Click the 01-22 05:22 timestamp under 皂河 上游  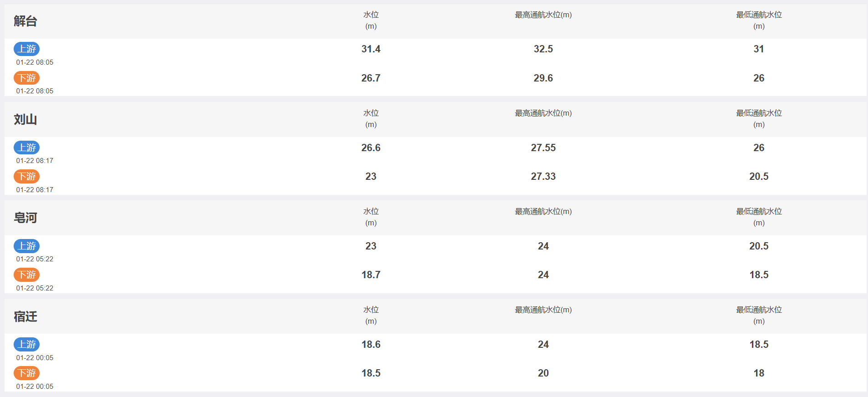[35, 259]
